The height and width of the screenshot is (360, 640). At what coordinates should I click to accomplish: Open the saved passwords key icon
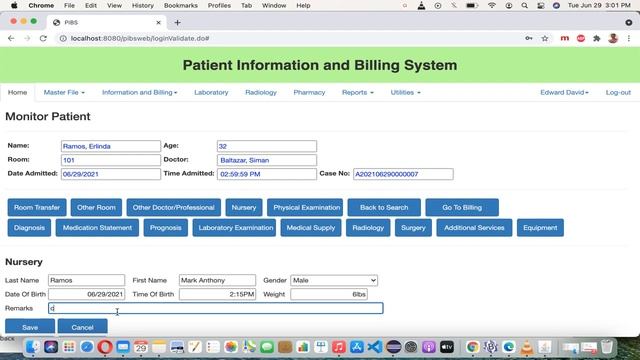tap(529, 38)
